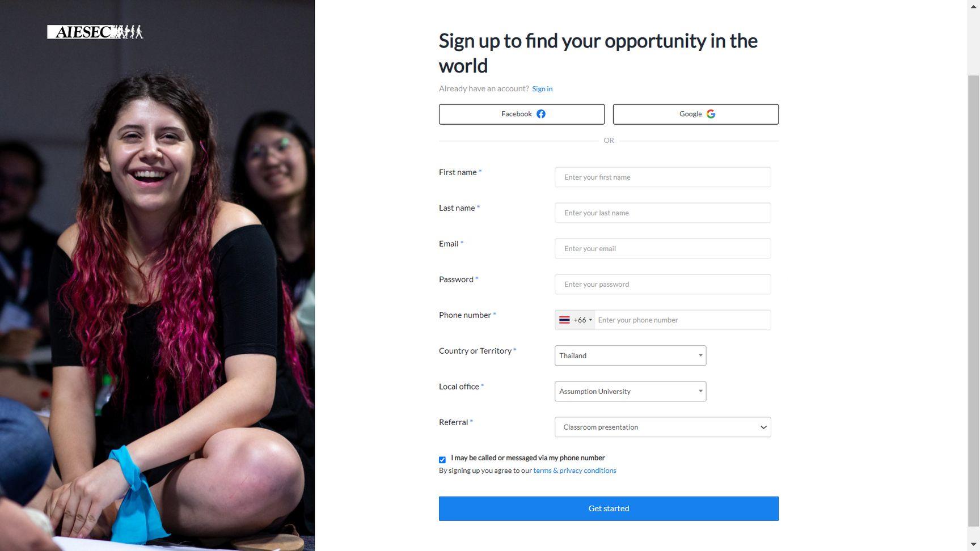Sign up with the Facebook button
The width and height of the screenshot is (980, 551).
pyautogui.click(x=522, y=114)
